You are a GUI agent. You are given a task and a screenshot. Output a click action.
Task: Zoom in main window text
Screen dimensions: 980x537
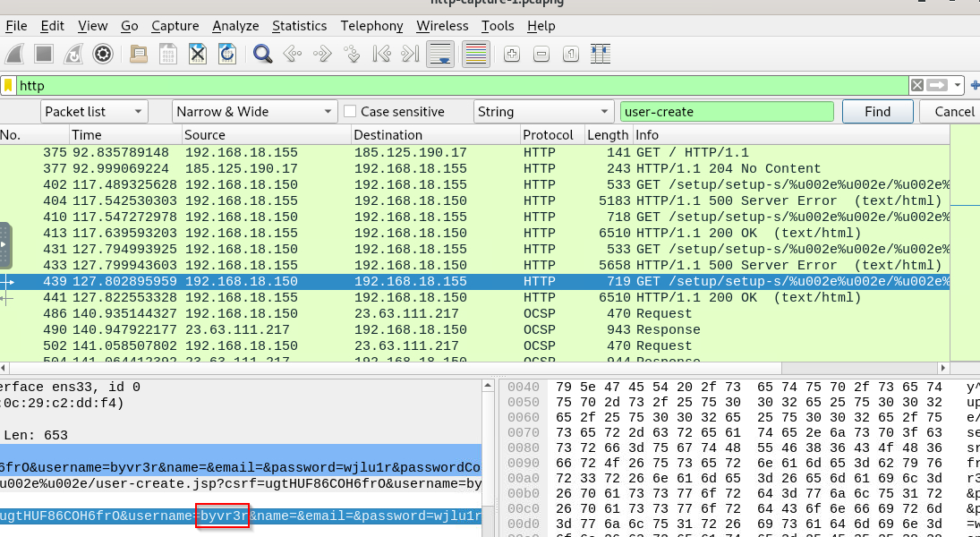(x=512, y=55)
